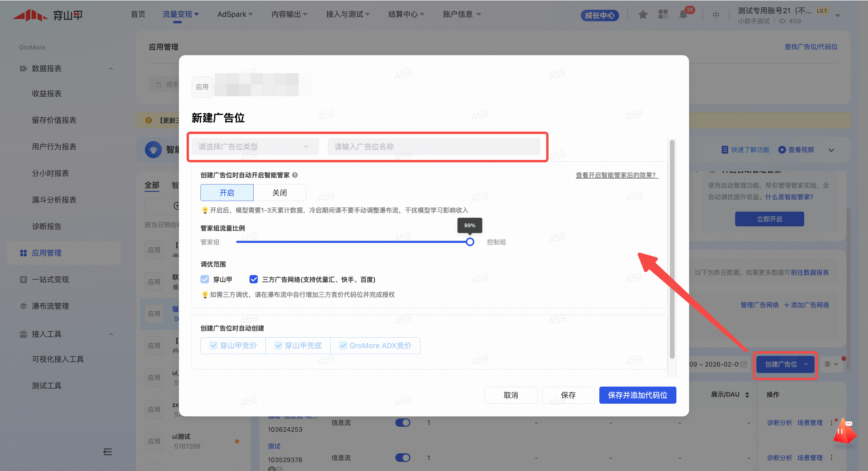Click the 成长中心 badge icon
Screen dimensions: 868x471
599,16
